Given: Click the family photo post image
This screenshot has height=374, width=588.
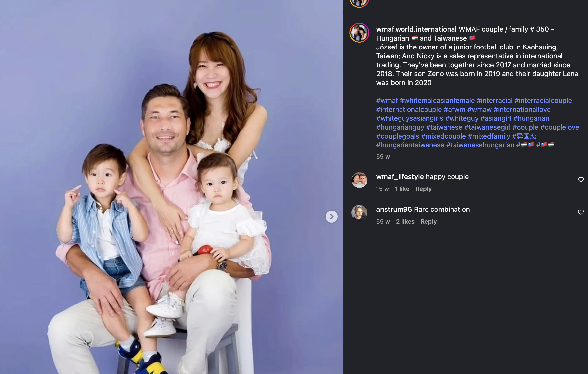Looking at the screenshot, I should (171, 187).
